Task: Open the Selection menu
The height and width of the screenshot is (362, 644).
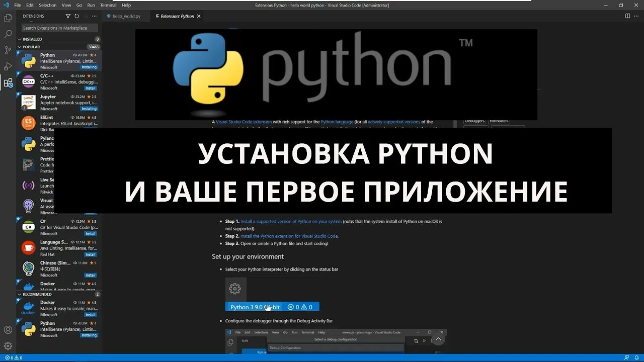Action: [47, 5]
